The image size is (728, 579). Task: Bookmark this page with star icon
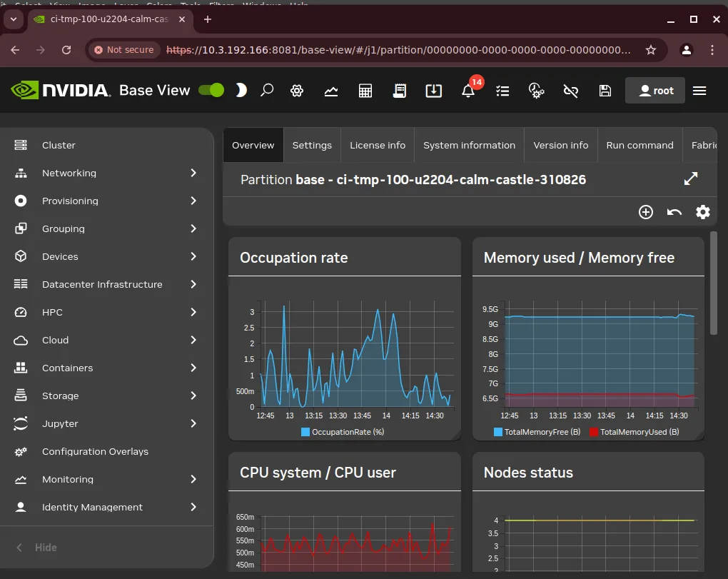tap(651, 50)
